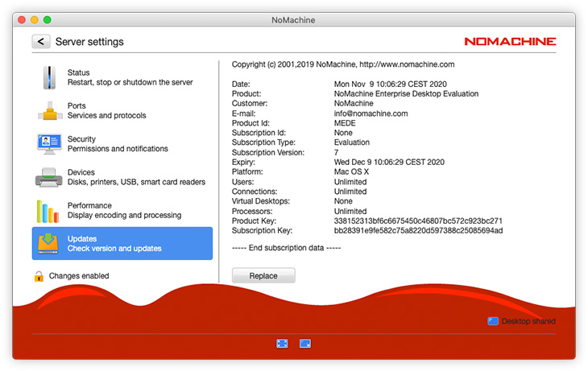588x371 pixels.
Task: Select Security permissions and notifications
Action: 122,144
